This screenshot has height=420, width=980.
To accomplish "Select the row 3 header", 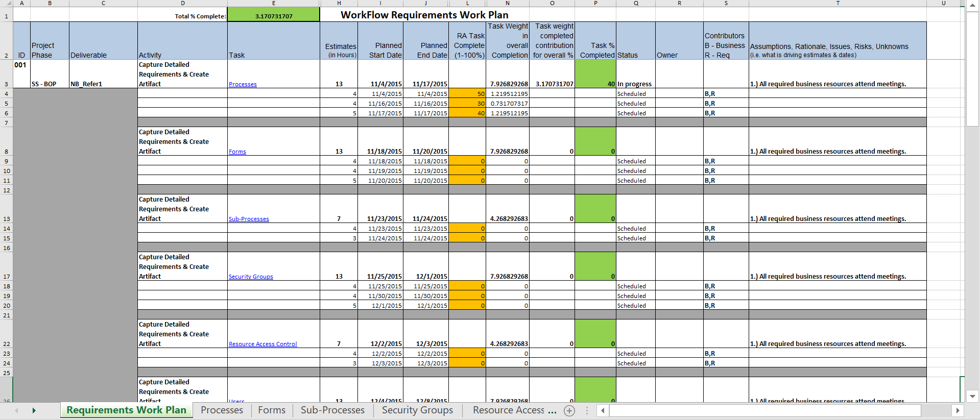I will click(x=6, y=84).
